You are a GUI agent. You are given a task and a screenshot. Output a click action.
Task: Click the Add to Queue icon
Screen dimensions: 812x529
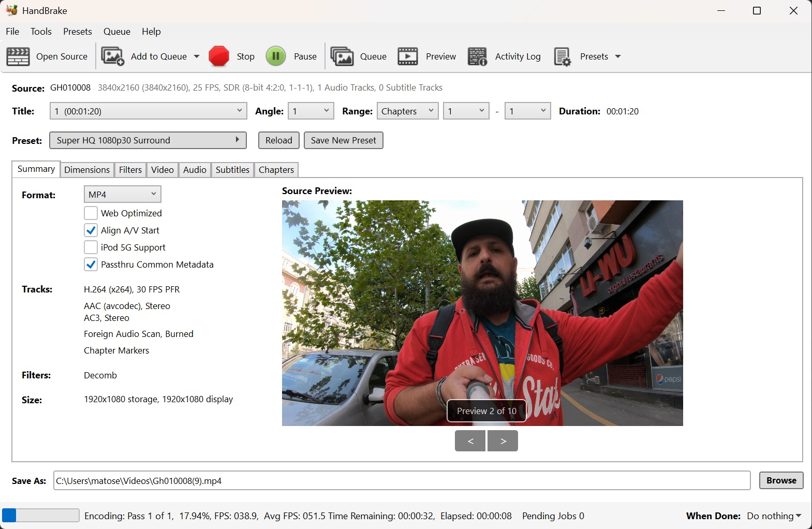(112, 56)
